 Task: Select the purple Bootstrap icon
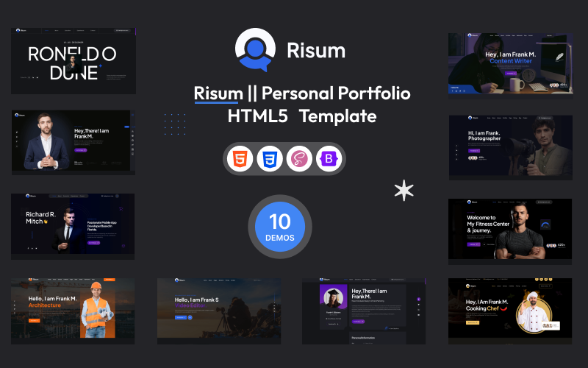[x=329, y=159]
